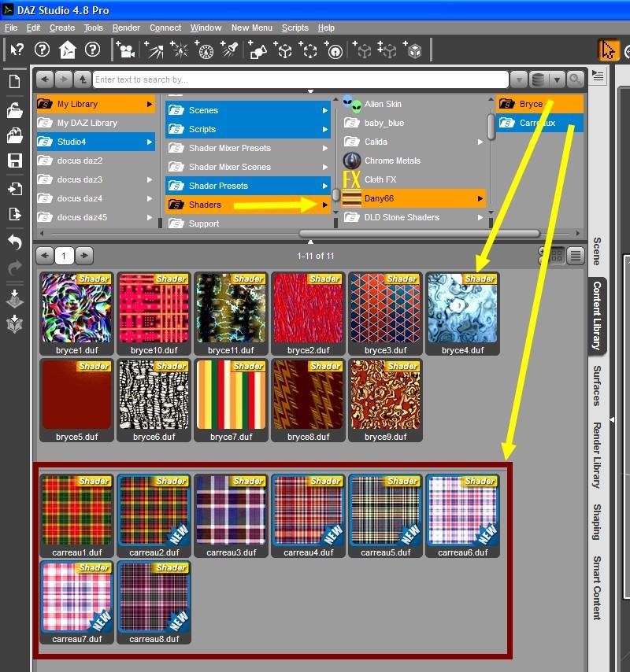Open the Render Library tab

(x=597, y=455)
